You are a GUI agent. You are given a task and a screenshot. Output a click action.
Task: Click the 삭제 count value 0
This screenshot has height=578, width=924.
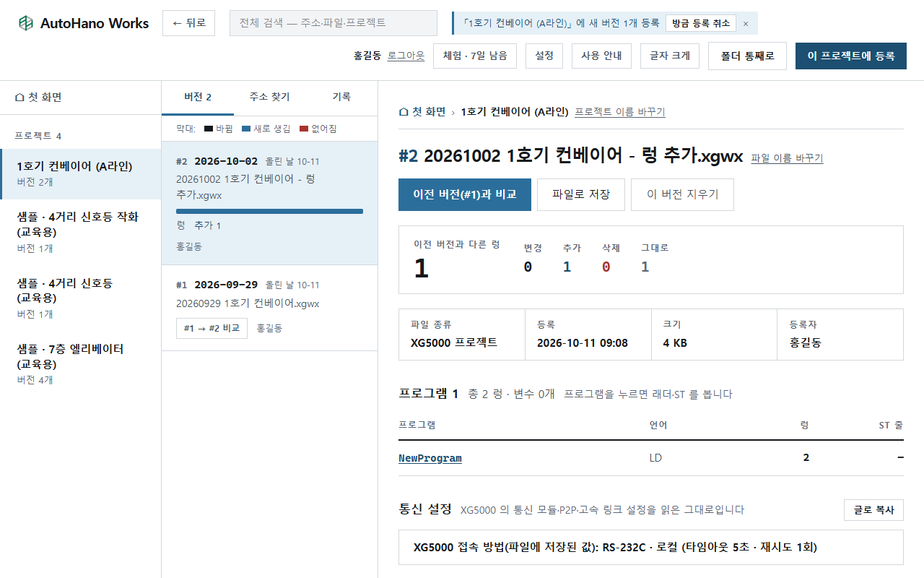point(606,267)
